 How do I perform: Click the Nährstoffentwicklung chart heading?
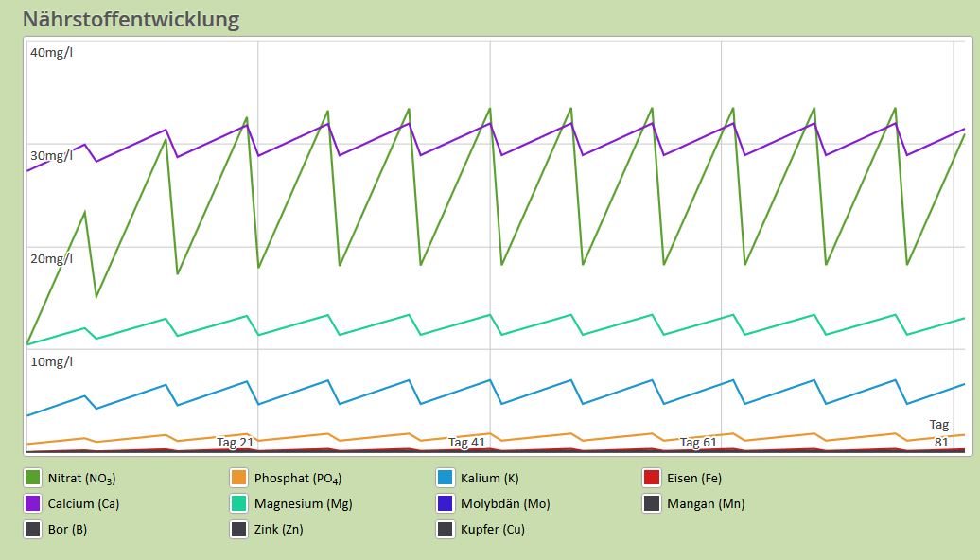(x=131, y=19)
